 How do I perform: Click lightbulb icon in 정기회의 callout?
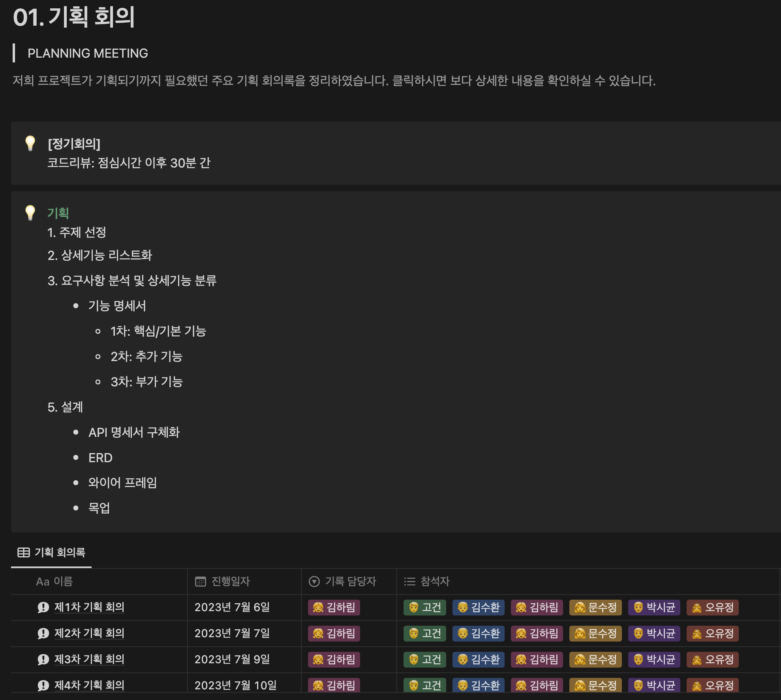[30, 143]
